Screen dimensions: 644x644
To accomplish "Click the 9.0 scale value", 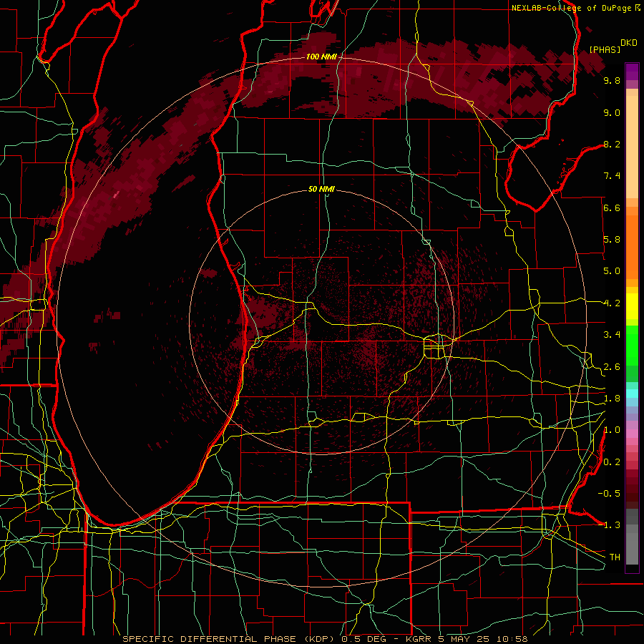I will point(612,112).
